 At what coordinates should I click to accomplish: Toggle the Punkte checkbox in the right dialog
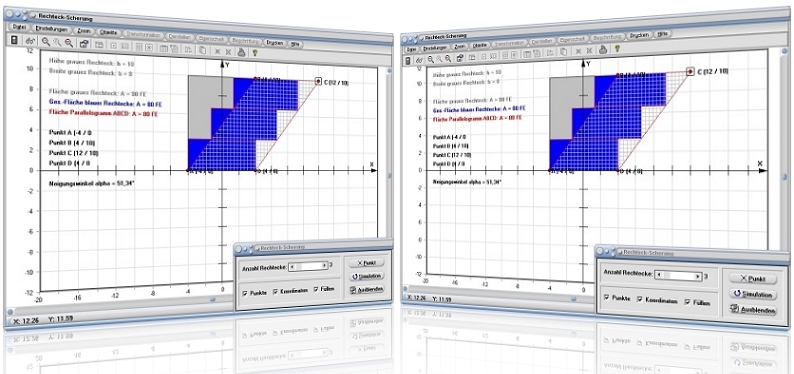(x=606, y=298)
